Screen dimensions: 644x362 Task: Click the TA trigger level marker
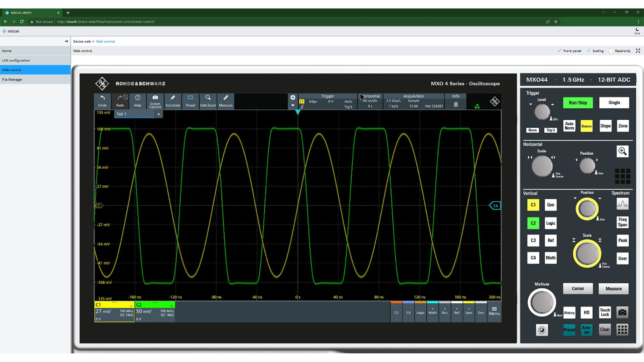[495, 206]
